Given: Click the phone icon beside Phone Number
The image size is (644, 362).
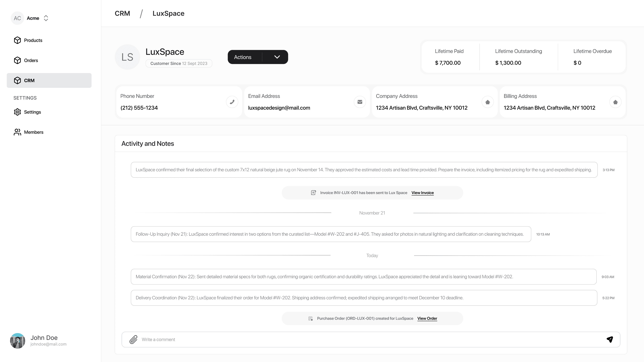Looking at the screenshot, I should [x=232, y=102].
